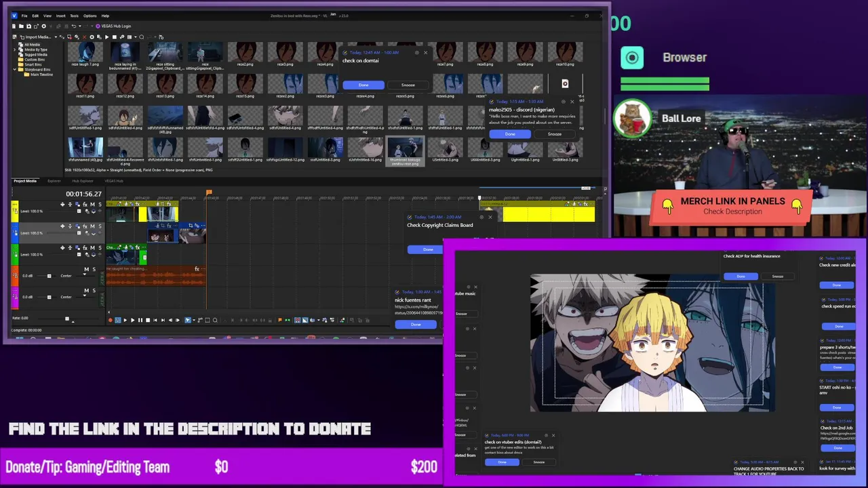The height and width of the screenshot is (488, 868).
Task: Switch to the Hub Explorer tab
Action: 83,181
